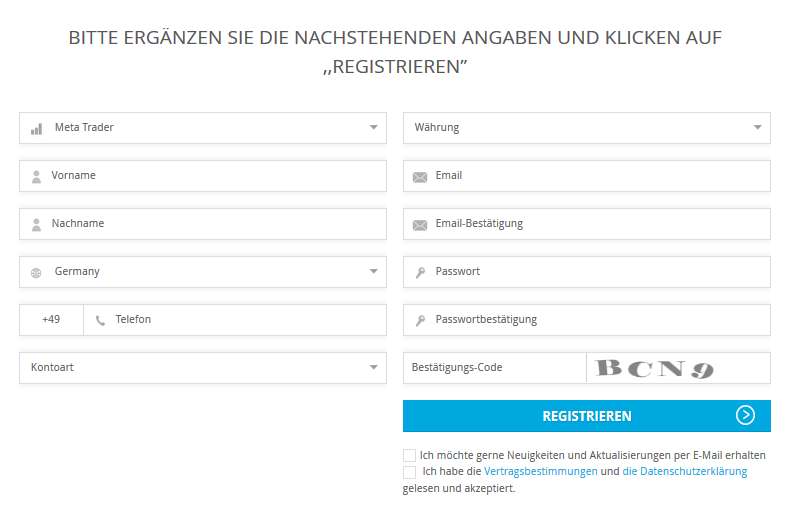Image resolution: width=800 pixels, height=515 pixels.
Task: Click the circled arrow icon on Registrieren button
Action: [745, 415]
